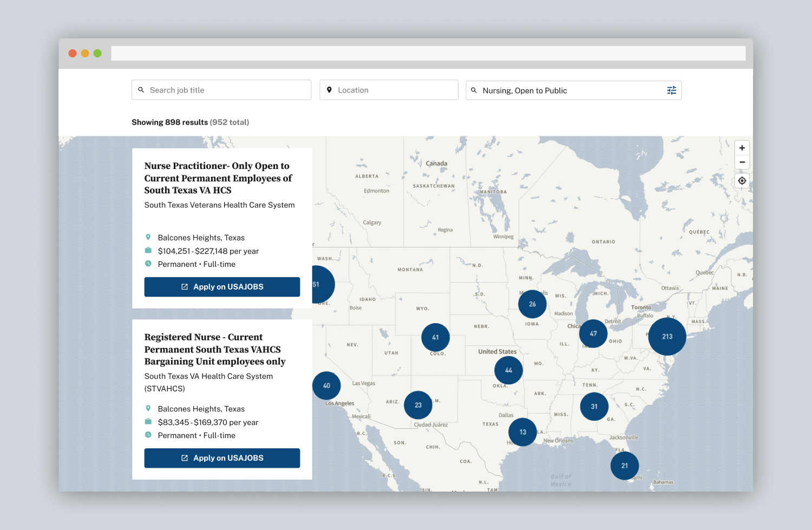Select the 40 jobs map cluster
Image resolution: width=812 pixels, height=530 pixels.
click(x=326, y=385)
